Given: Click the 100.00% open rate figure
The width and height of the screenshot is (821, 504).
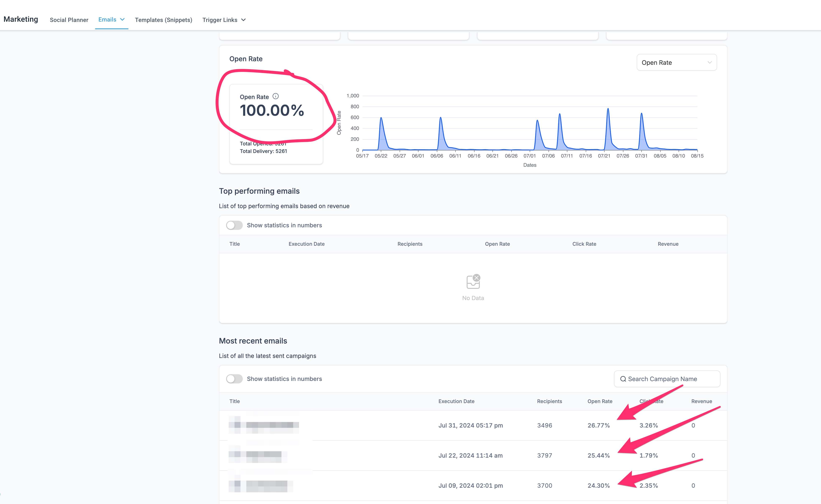Looking at the screenshot, I should point(272,110).
